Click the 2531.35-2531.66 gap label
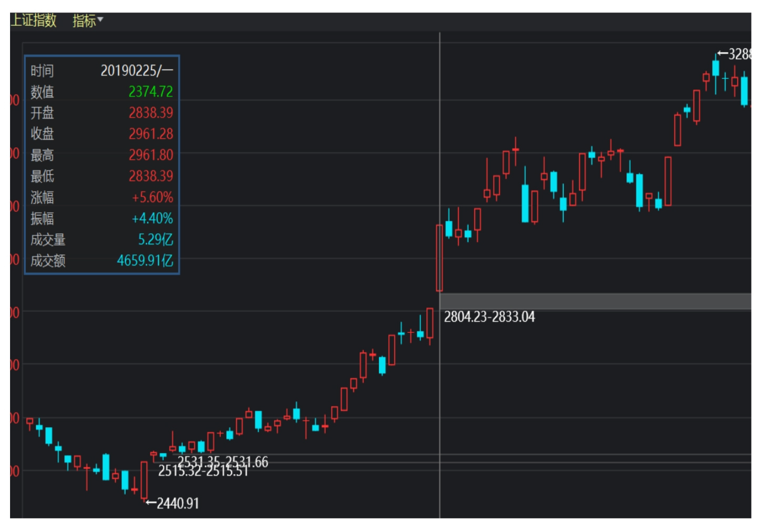The width and height of the screenshot is (762, 532). (x=223, y=462)
